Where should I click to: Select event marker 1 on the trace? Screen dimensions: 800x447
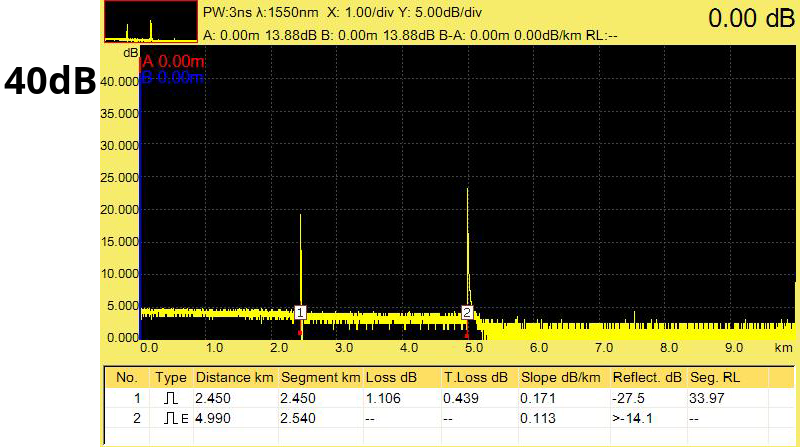tap(300, 312)
